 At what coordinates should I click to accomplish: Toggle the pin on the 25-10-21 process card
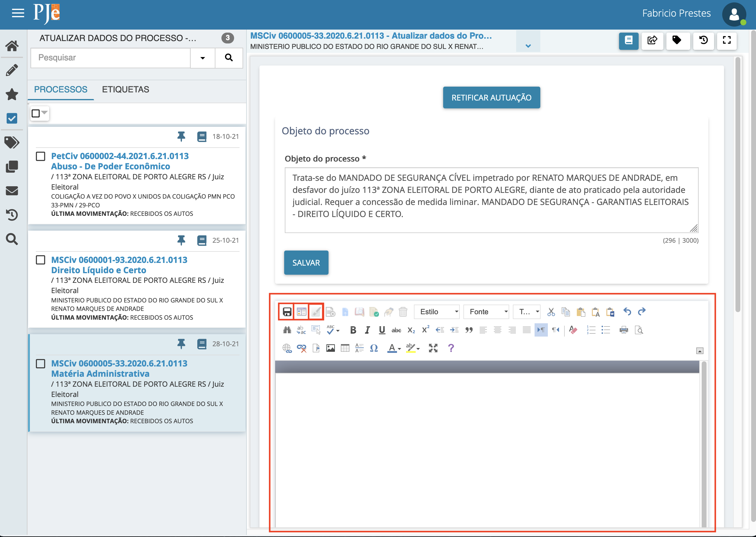181,240
